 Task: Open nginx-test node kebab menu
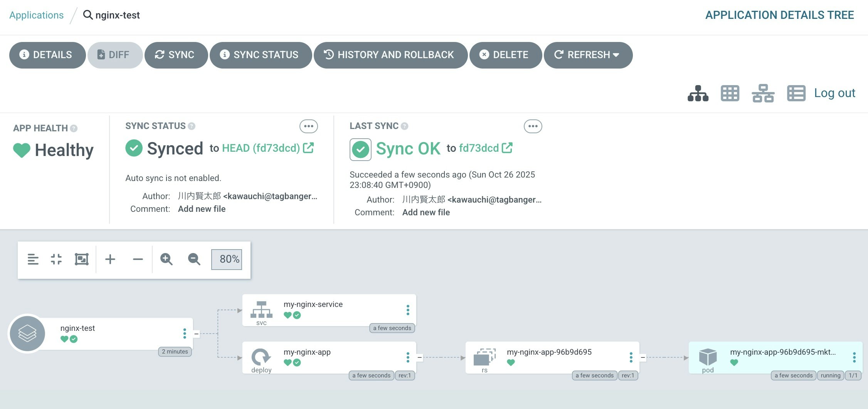coord(185,334)
